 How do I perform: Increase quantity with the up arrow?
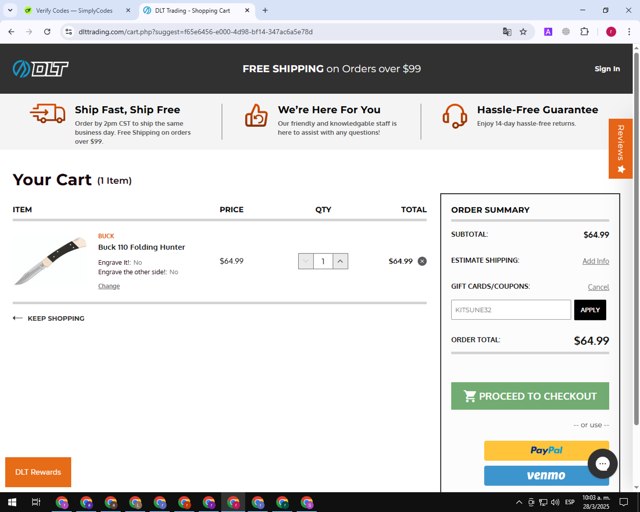click(340, 261)
